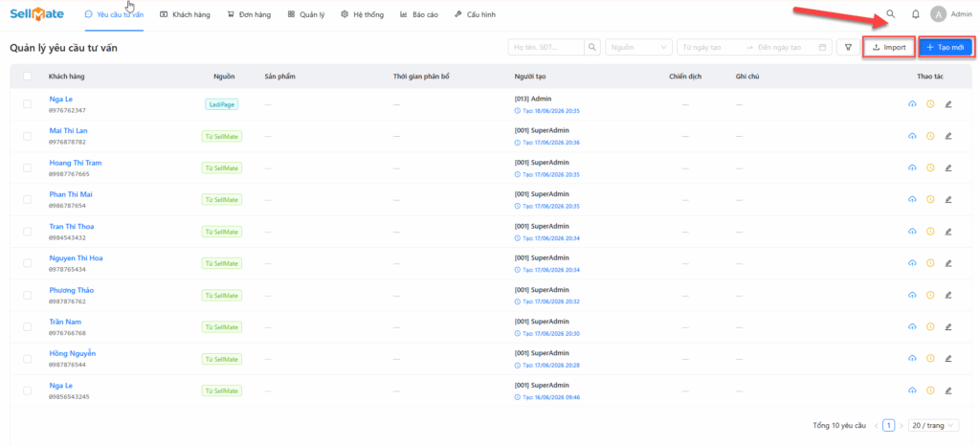Check the Hồng Nguyễn row checkbox
This screenshot has height=446, width=980.
coord(28,359)
